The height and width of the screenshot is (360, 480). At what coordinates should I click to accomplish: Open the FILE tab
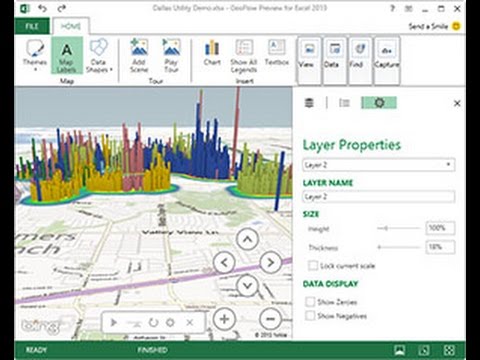click(x=32, y=26)
